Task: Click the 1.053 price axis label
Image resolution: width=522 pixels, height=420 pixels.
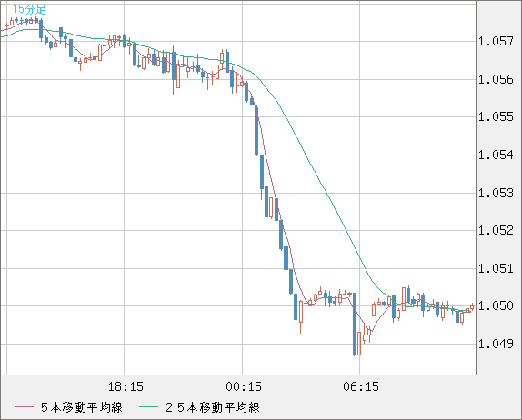Action: pos(496,193)
